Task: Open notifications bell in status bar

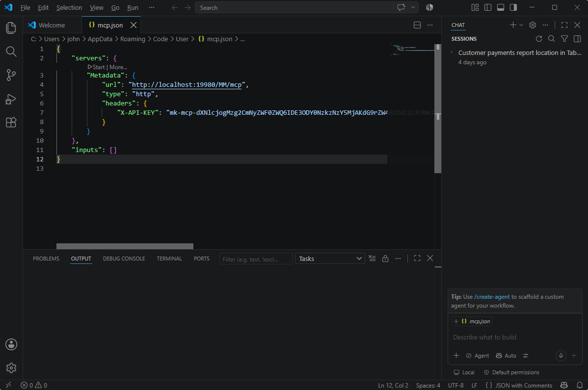Action: click(x=579, y=385)
